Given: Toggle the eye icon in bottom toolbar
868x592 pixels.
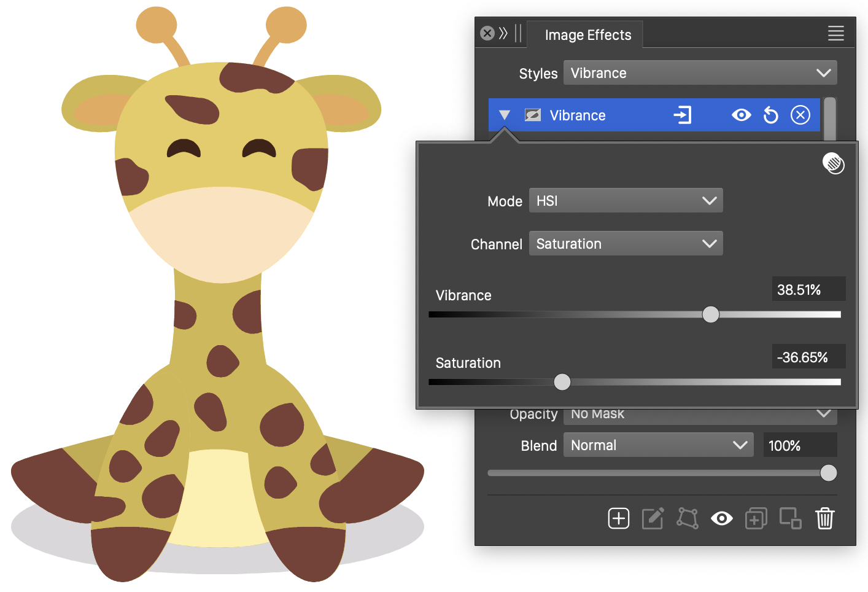Looking at the screenshot, I should coord(721,518).
